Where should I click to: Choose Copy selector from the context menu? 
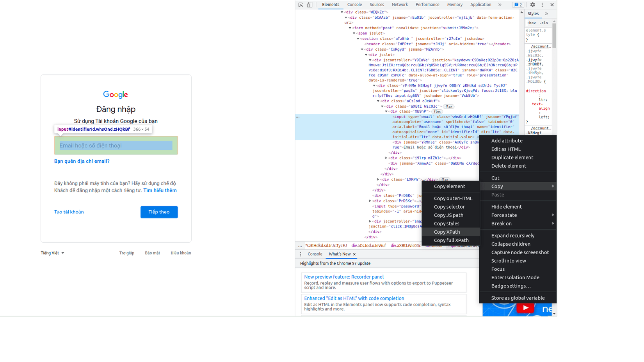[450, 207]
